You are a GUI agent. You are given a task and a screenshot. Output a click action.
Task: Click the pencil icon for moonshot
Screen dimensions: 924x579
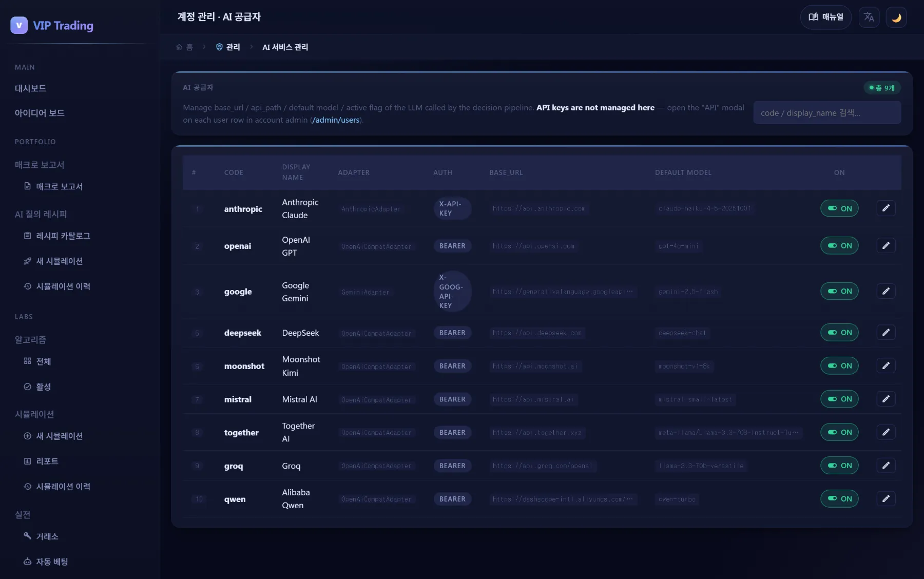point(886,366)
